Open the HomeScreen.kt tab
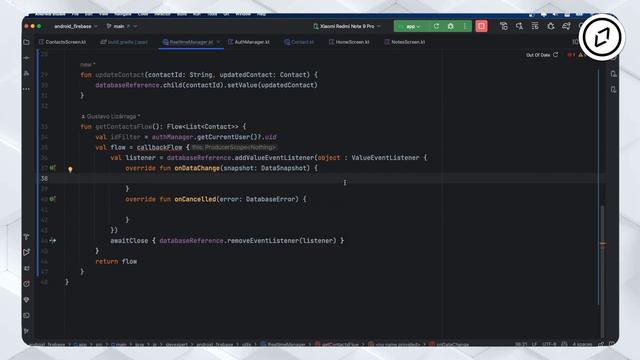This screenshot has width=640, height=360. point(349,42)
